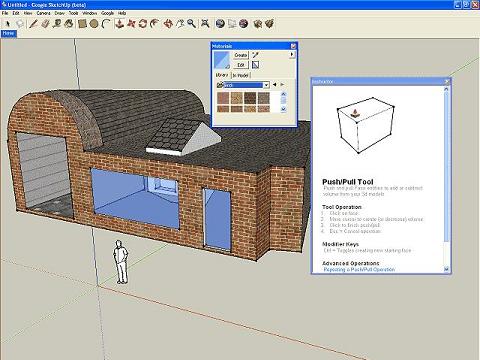The width and height of the screenshot is (480, 360).
Task: Choose the Rotate tool
Action: click(143, 24)
